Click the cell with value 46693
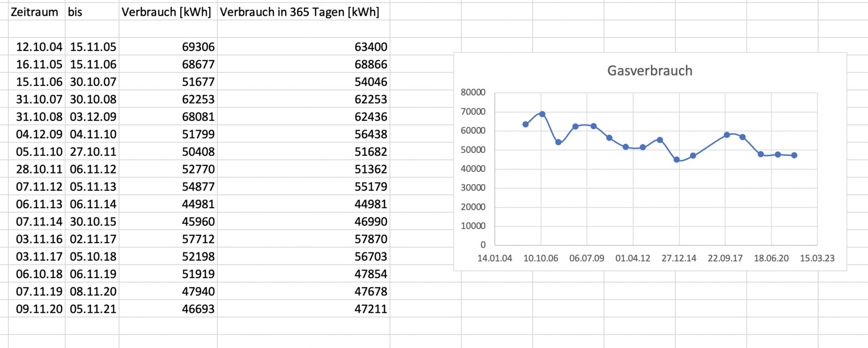Screen dimensions: 868x348 (x=198, y=309)
